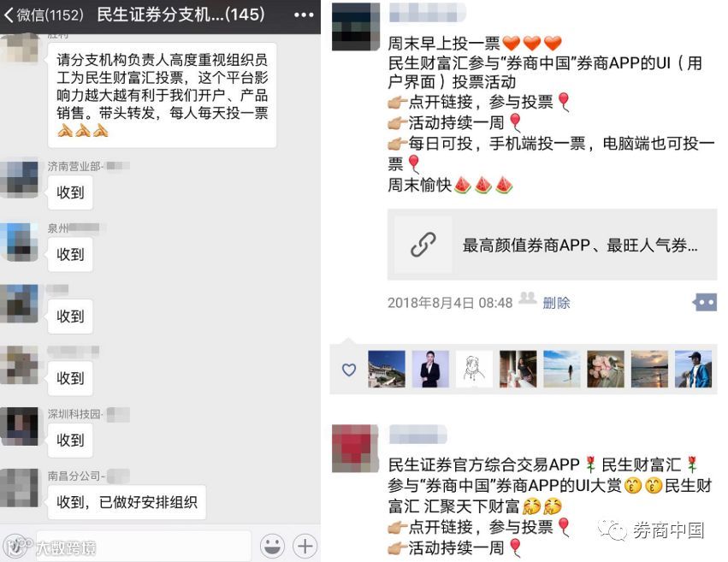Tap the back arrow to 微信 list
The width and height of the screenshot is (728, 562).
click(x=9, y=15)
